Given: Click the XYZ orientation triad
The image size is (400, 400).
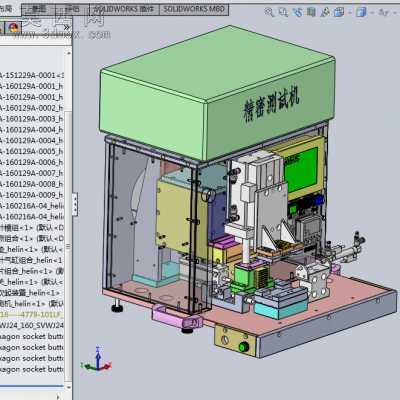Looking at the screenshot, I should click(96, 360).
